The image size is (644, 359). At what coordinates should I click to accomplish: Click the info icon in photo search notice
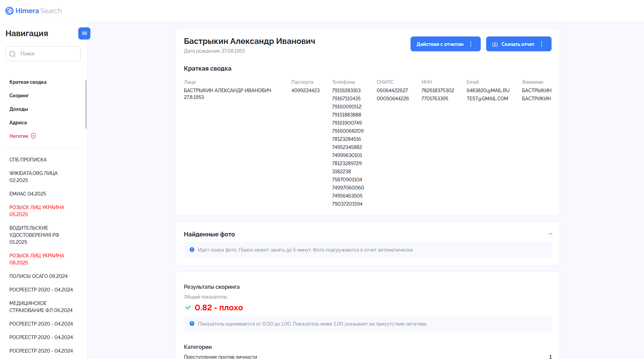click(192, 250)
